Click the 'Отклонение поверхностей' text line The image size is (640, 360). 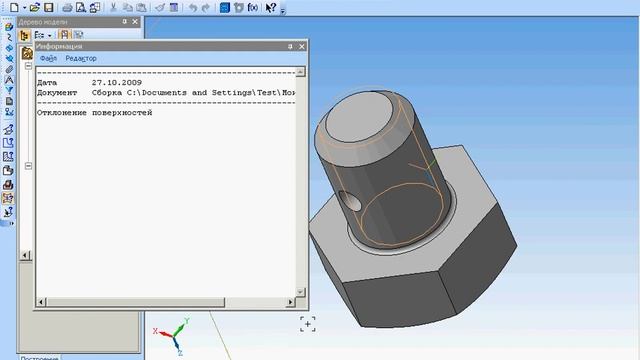[94, 113]
